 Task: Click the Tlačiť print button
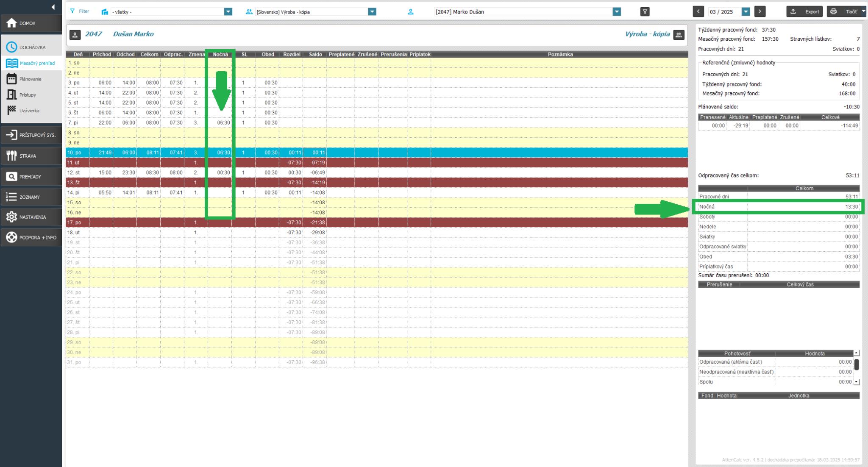(845, 11)
